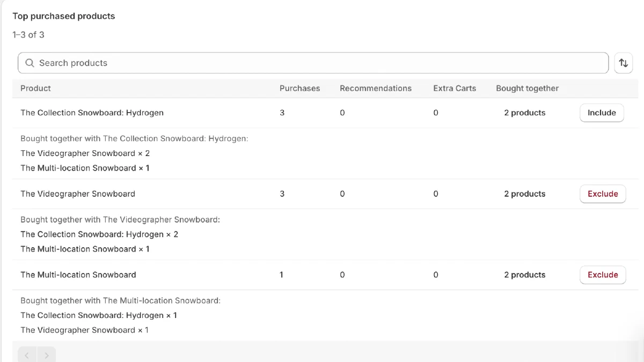Select The Multi-location Snowboard product row name

point(78,275)
